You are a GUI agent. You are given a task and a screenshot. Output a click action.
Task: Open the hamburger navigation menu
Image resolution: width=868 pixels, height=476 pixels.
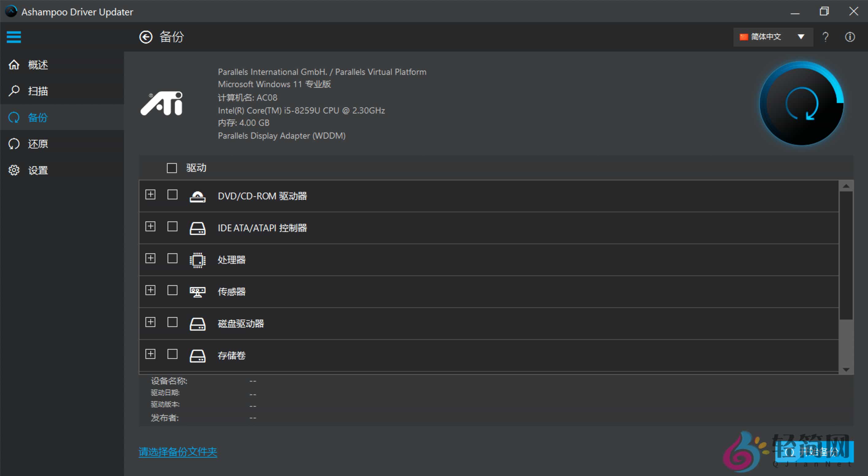[14, 37]
